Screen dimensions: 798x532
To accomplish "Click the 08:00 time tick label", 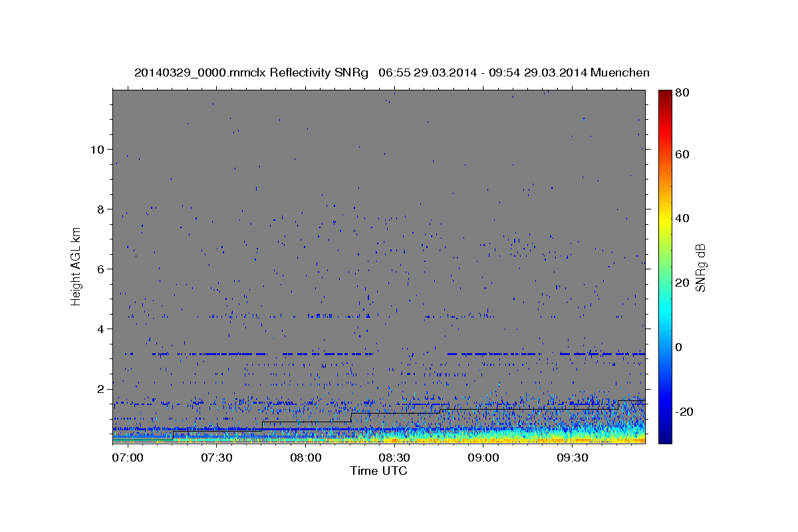I will tap(305, 458).
